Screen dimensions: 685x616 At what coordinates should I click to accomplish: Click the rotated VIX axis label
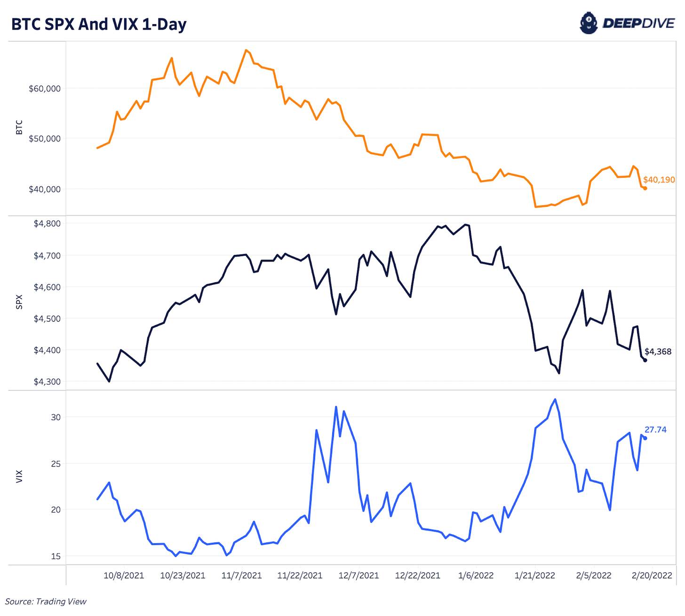[19, 476]
